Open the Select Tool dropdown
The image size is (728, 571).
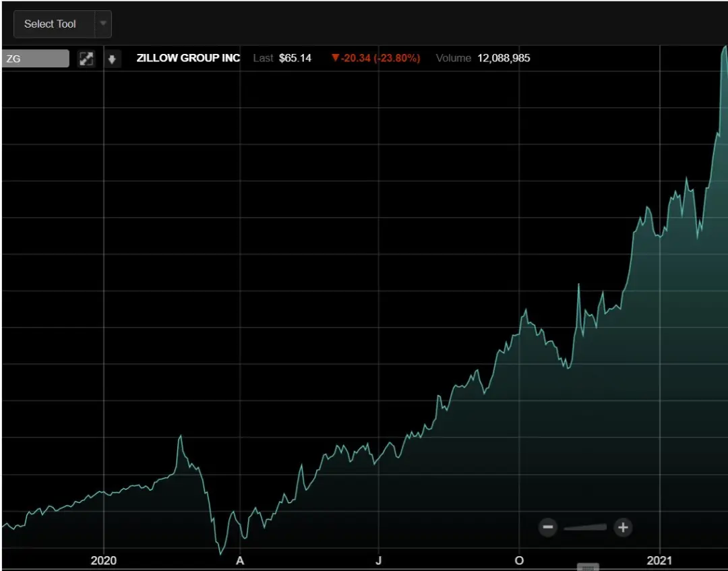(x=63, y=24)
